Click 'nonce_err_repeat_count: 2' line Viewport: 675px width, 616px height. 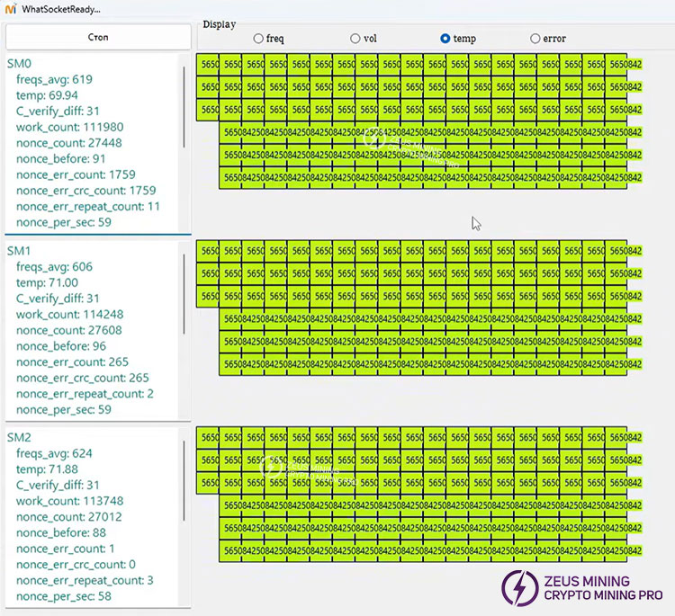click(85, 394)
